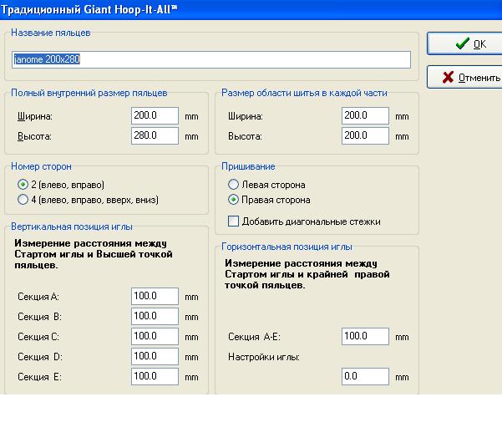Focus the Секция E value field

click(x=155, y=377)
